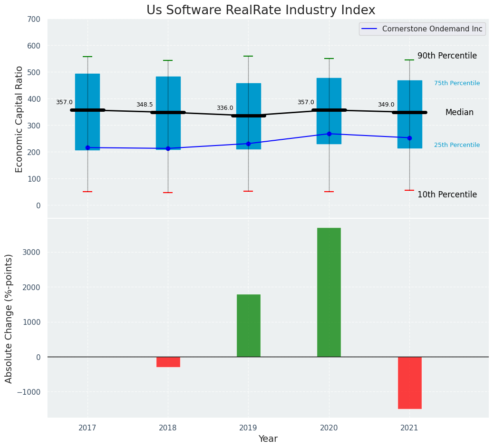Click the blue Cornerstone data point for 2020

click(x=329, y=134)
